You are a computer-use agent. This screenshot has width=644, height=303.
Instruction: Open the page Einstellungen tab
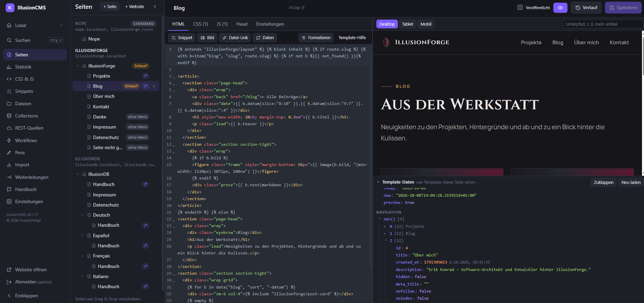click(x=270, y=24)
